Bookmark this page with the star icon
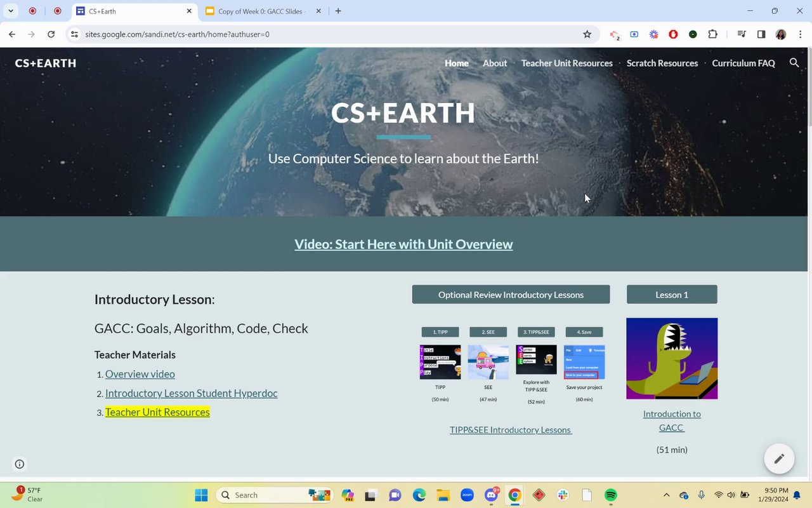812x508 pixels. (x=587, y=34)
